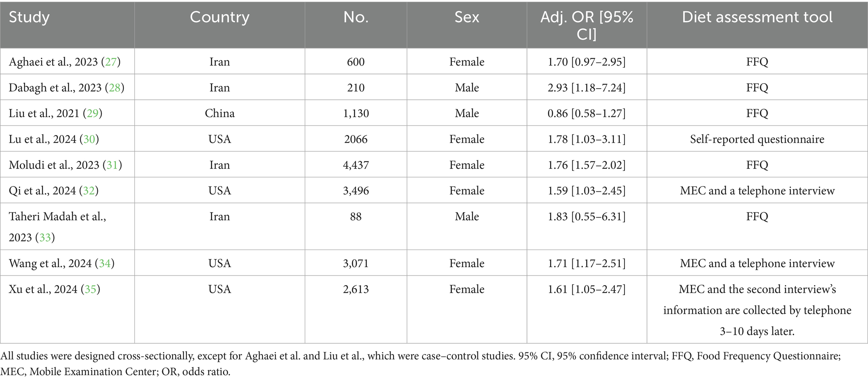
Task: Click the 4,437 sample size cell
Action: coord(356,165)
